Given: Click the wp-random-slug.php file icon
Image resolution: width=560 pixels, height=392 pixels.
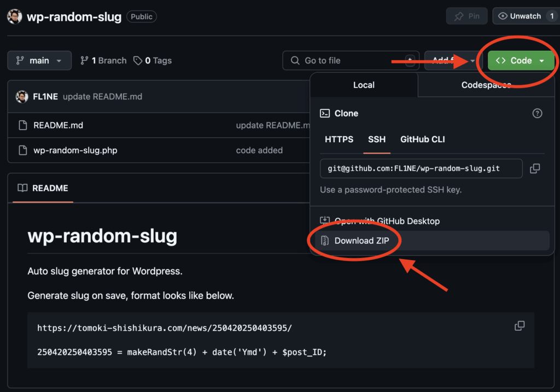Looking at the screenshot, I should click(23, 150).
